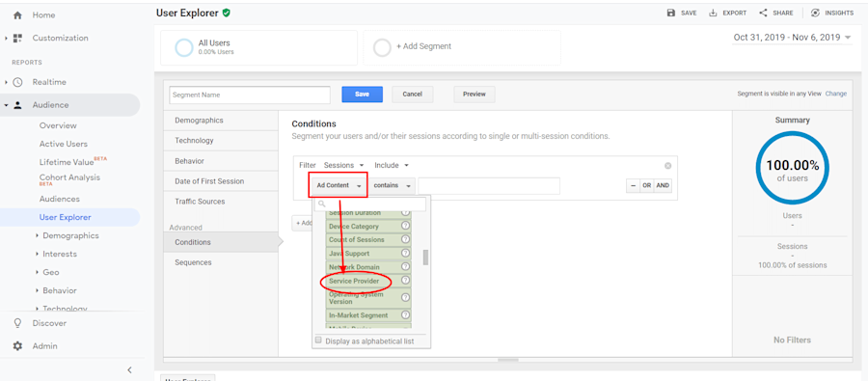Expand the Interests report group
This screenshot has width=868, height=381.
pyautogui.click(x=37, y=254)
